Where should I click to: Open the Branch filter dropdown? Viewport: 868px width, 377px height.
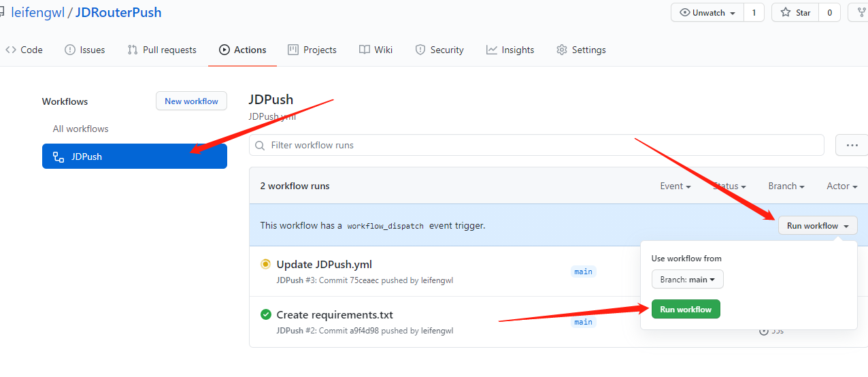(786, 186)
